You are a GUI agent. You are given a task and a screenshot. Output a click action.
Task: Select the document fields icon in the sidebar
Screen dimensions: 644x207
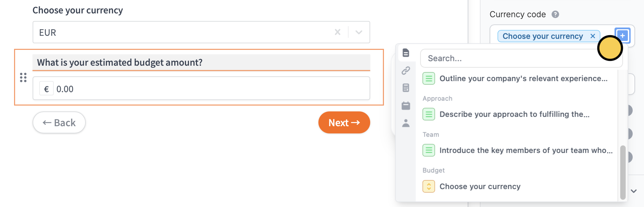click(406, 53)
